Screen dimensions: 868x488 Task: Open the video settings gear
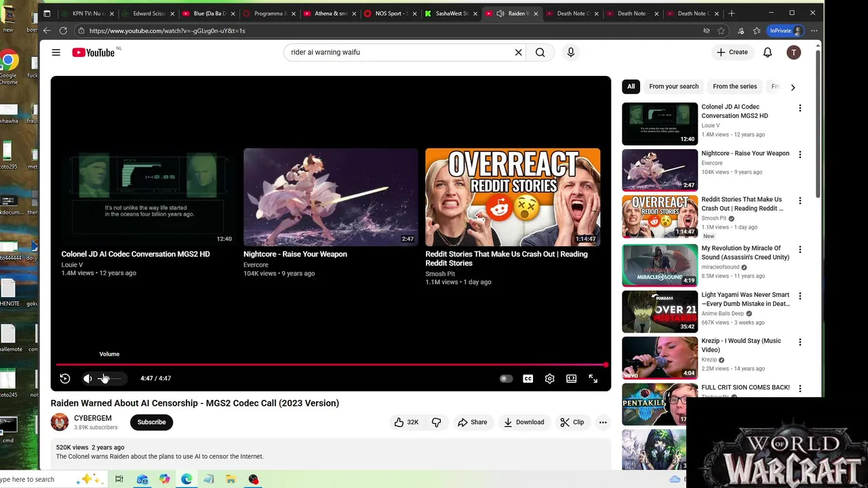(550, 379)
